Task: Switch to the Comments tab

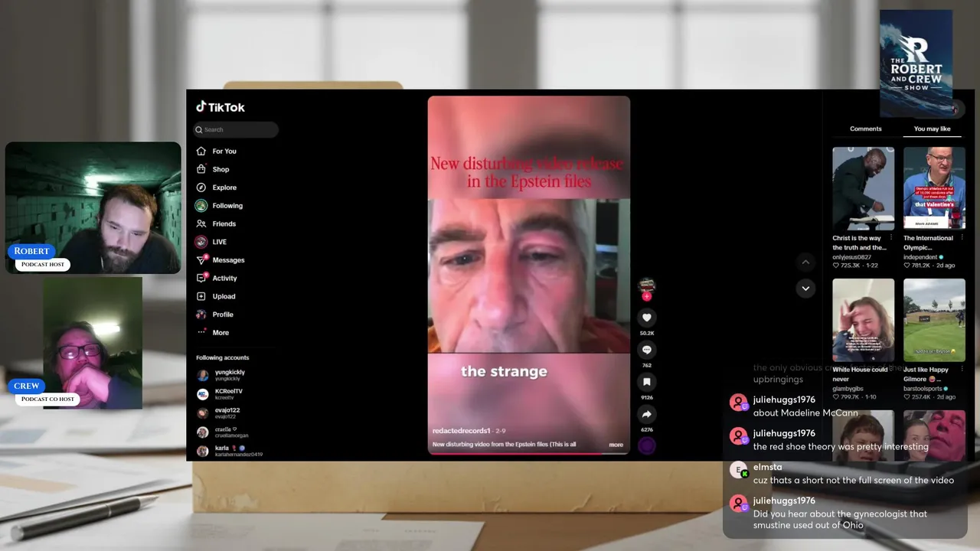Action: pos(866,129)
